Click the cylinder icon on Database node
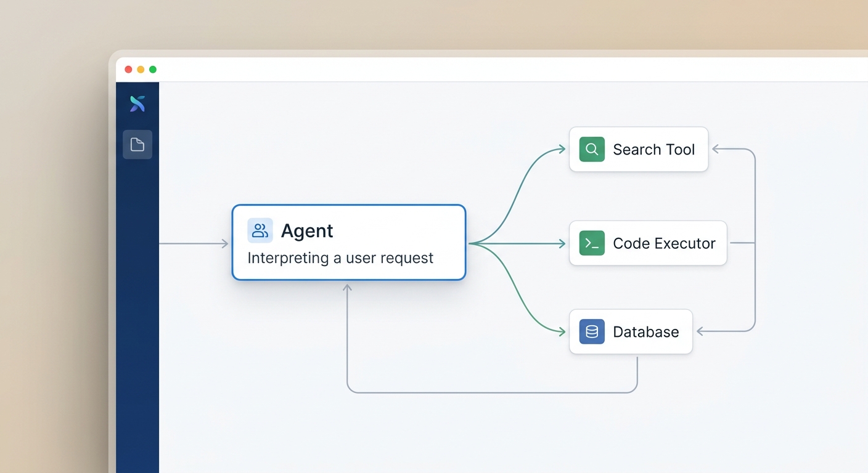Screen dimensions: 868x473 (592, 332)
